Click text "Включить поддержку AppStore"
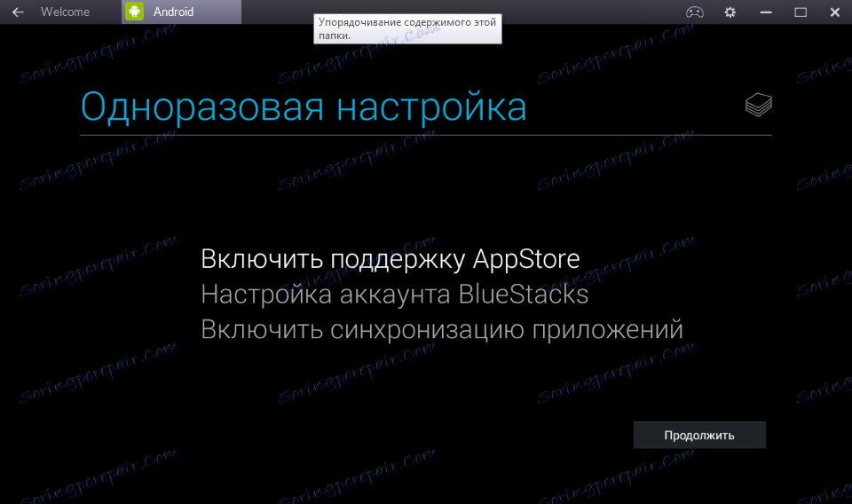Screen dimensions: 852x504 390,259
